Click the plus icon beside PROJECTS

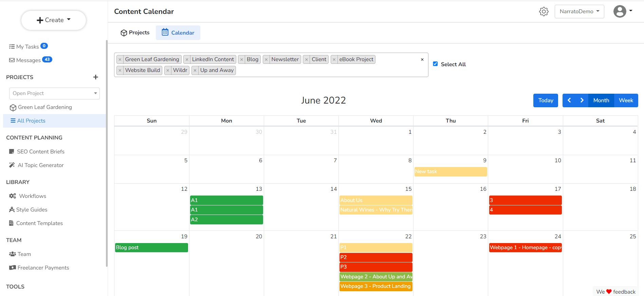(x=96, y=77)
